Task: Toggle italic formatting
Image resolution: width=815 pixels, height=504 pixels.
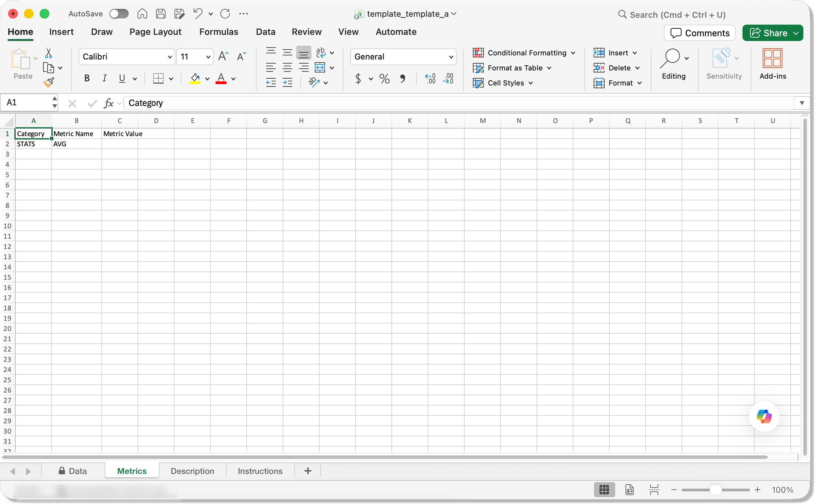Action: click(104, 78)
